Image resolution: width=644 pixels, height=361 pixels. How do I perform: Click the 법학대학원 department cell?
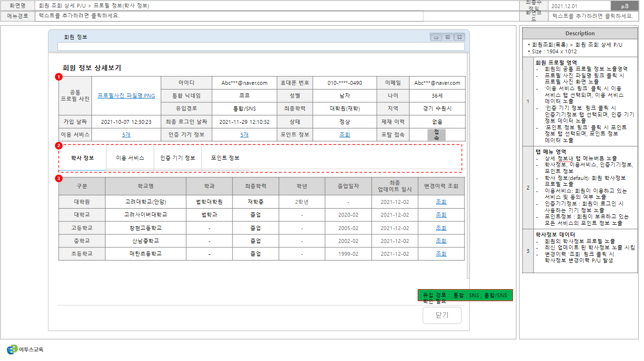210,202
